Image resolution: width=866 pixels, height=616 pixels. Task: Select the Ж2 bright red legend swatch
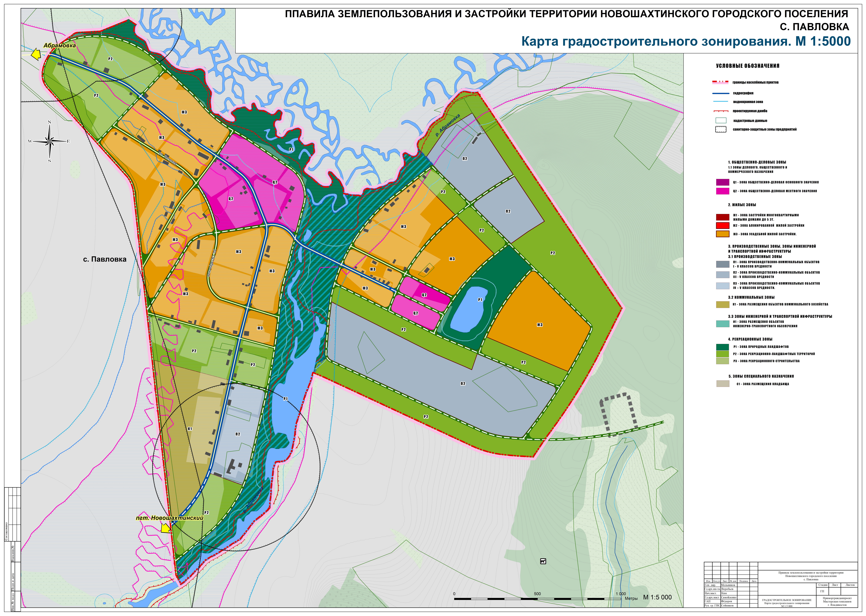point(723,226)
